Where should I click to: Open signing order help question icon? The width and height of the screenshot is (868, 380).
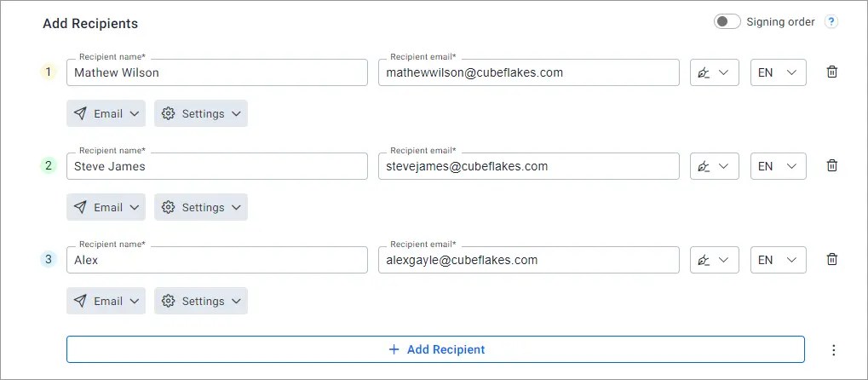(x=831, y=22)
